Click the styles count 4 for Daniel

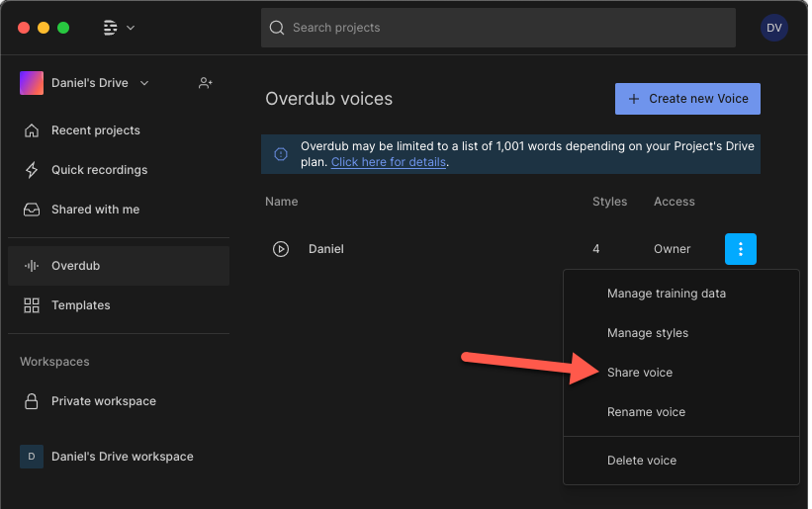[x=596, y=249]
